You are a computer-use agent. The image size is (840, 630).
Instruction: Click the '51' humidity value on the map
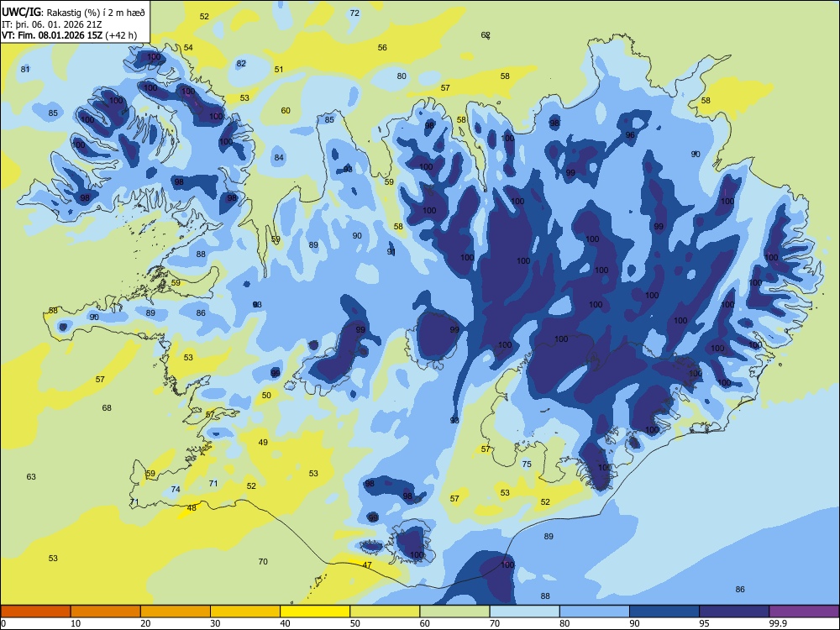279,69
